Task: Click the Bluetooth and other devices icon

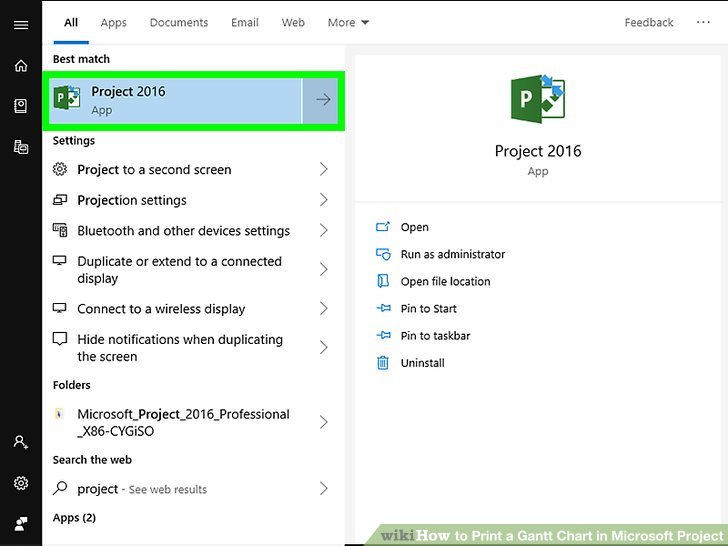Action: click(59, 230)
